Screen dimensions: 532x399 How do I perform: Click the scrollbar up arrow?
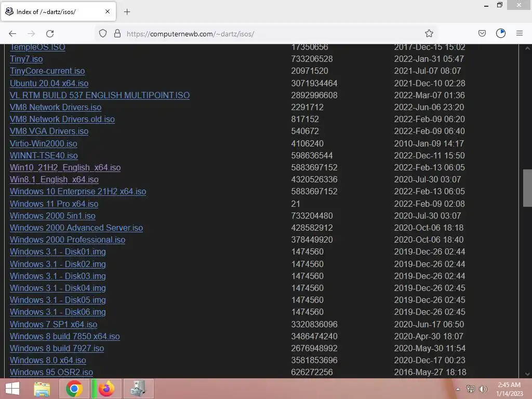point(527,48)
